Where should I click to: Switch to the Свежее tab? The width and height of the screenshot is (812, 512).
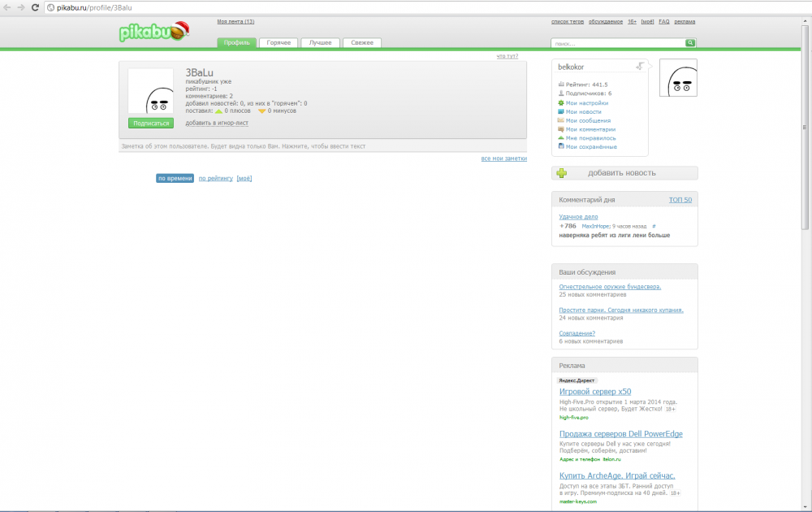(362, 43)
